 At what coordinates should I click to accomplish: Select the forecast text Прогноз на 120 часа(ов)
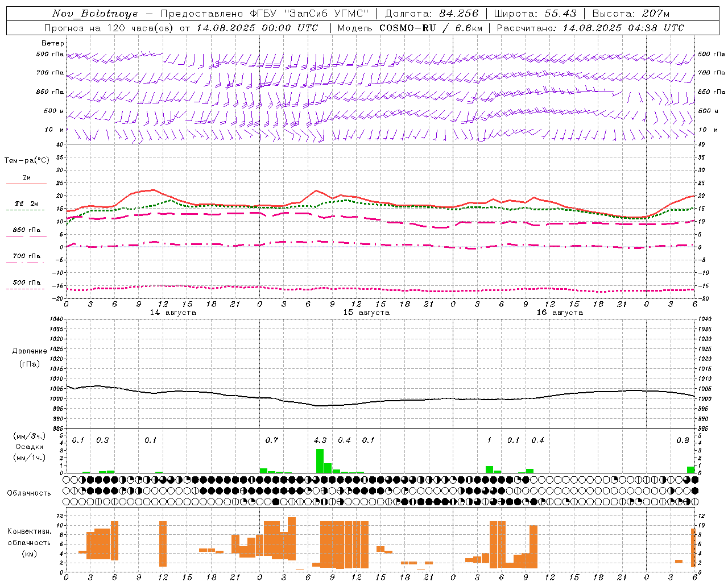click(109, 28)
